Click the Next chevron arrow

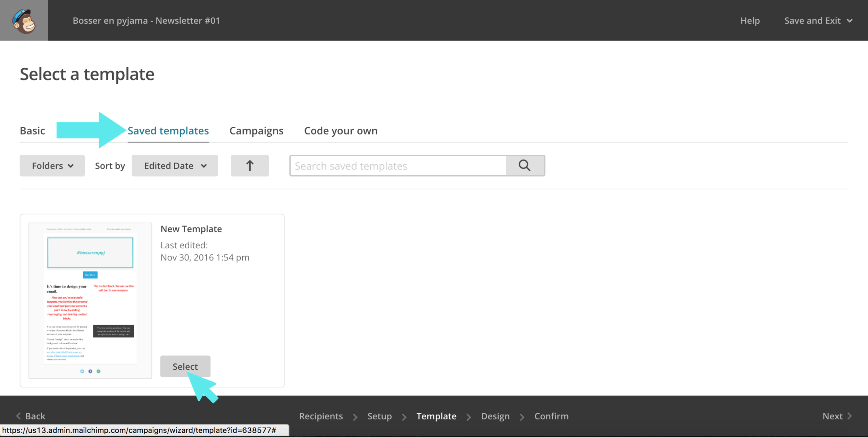coord(850,416)
